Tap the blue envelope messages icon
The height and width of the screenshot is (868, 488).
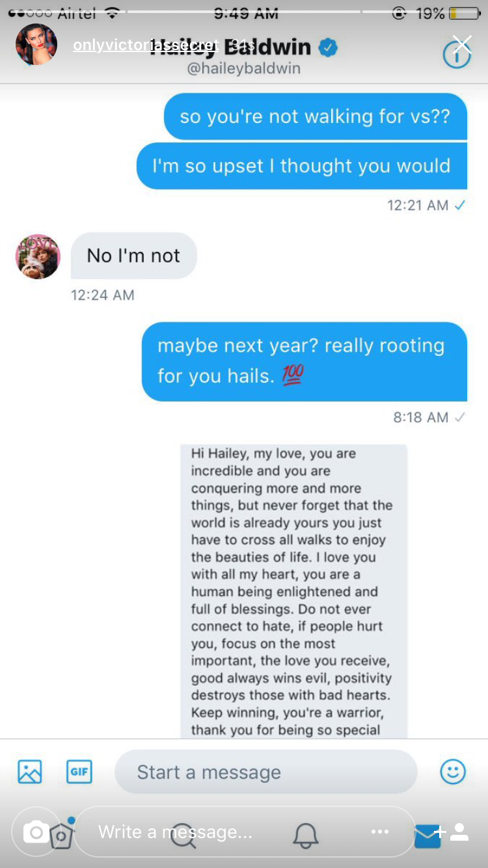427,835
